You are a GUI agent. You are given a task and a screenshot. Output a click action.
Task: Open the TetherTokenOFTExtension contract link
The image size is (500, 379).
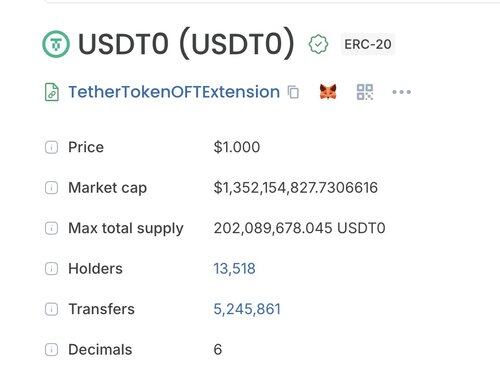[174, 92]
